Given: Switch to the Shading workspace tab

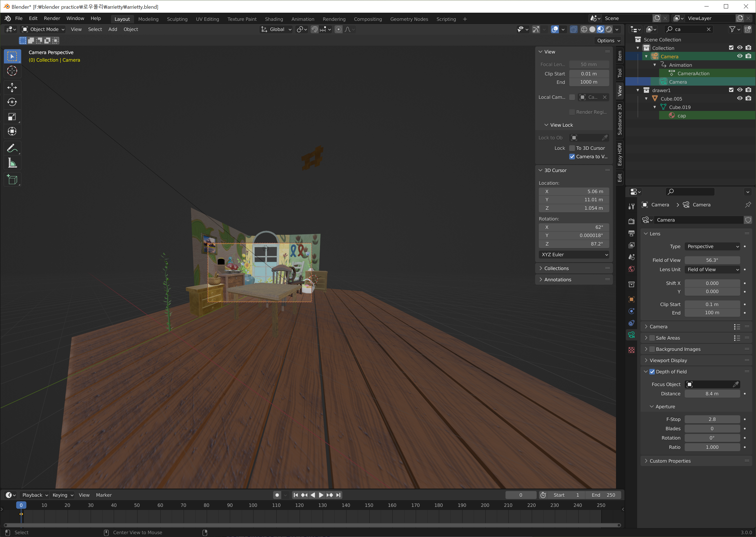Looking at the screenshot, I should coord(274,19).
